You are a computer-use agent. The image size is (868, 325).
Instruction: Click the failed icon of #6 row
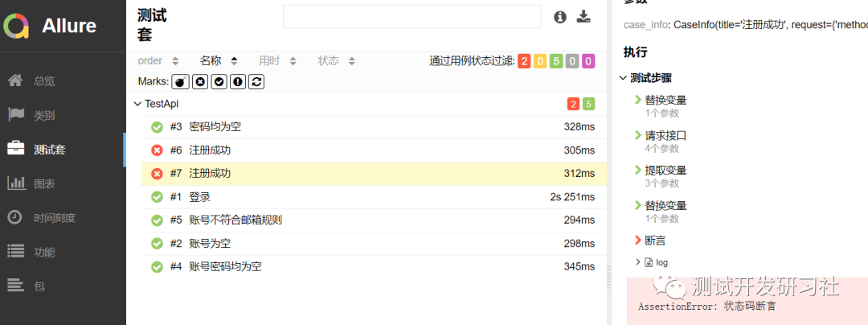point(157,150)
